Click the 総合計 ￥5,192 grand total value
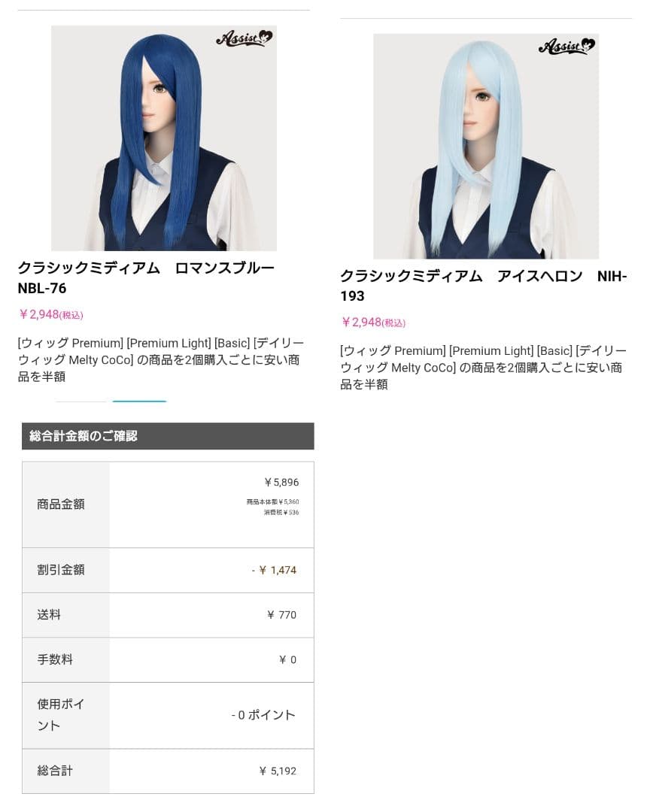The width and height of the screenshot is (650, 812). pos(278,771)
